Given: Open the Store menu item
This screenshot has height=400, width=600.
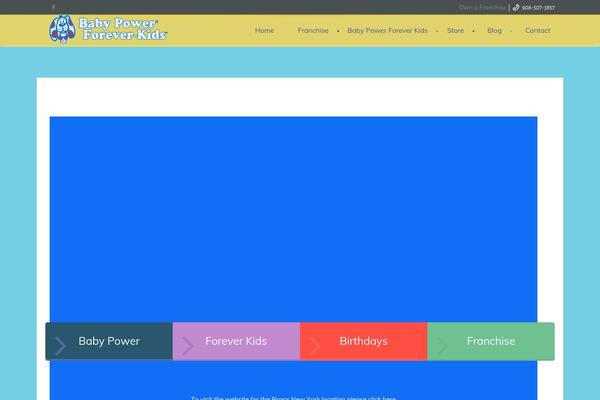Looking at the screenshot, I should (x=455, y=30).
